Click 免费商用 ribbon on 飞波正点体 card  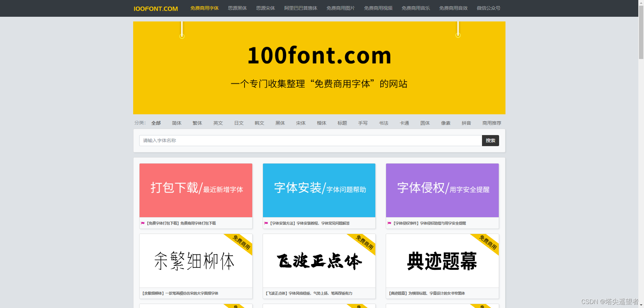coord(365,242)
